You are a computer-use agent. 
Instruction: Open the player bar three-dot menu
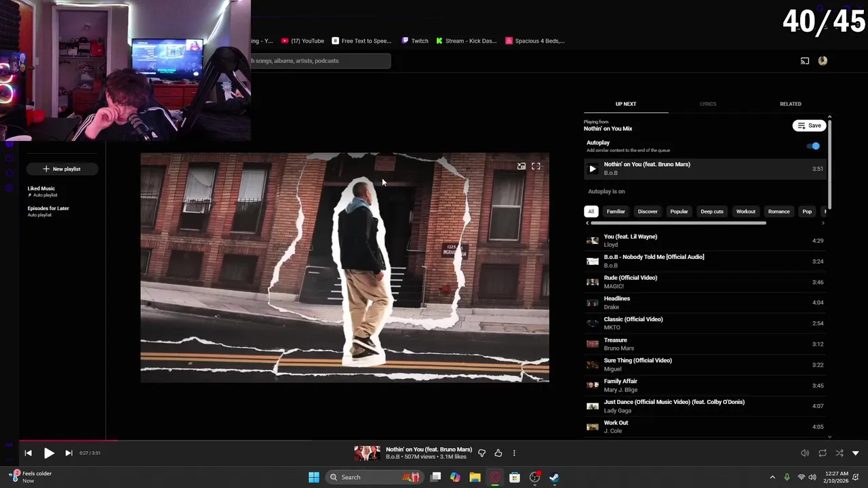[514, 453]
